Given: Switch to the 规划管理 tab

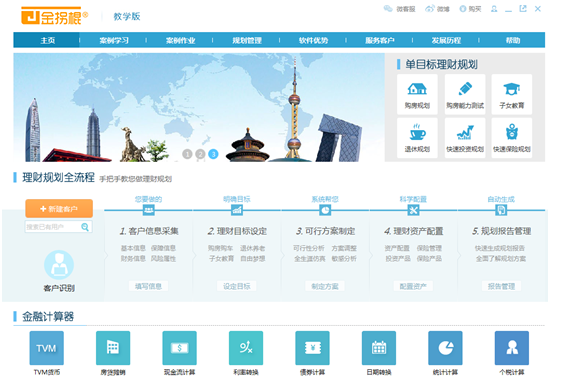Looking at the screenshot, I should tap(247, 40).
